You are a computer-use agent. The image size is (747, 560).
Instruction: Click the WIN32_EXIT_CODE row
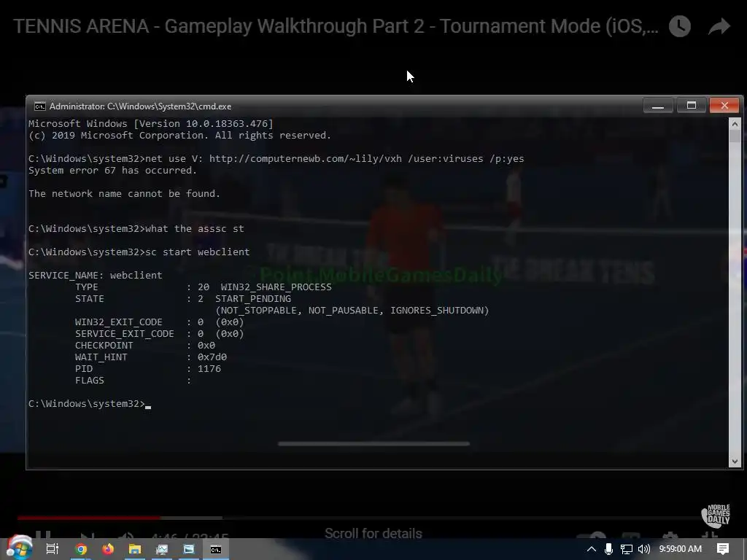(x=160, y=322)
